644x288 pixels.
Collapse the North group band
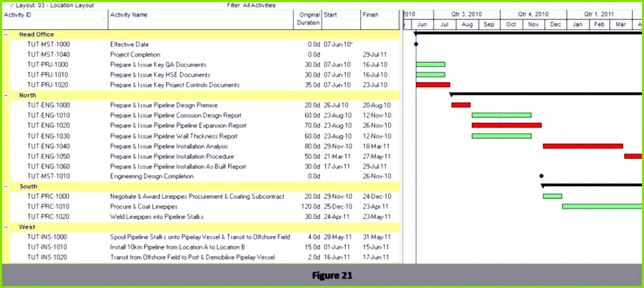point(6,95)
